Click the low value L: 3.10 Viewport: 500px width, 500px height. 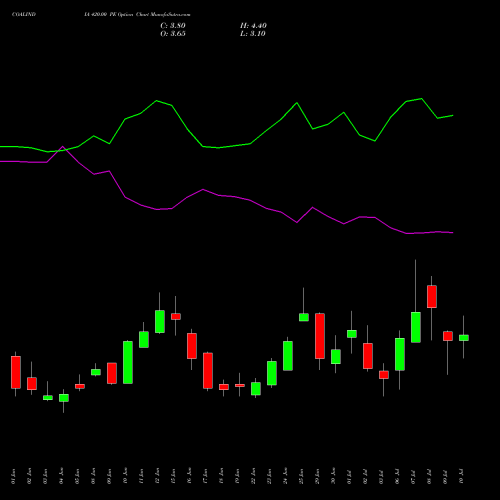coord(253,34)
